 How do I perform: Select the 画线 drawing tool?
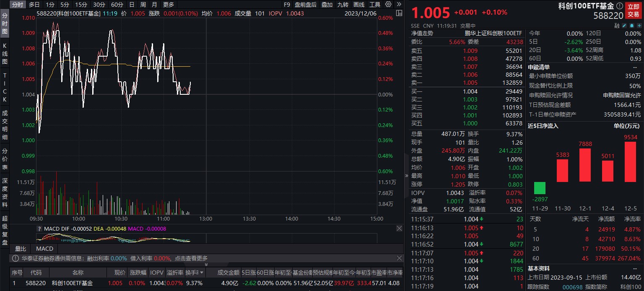point(359,5)
